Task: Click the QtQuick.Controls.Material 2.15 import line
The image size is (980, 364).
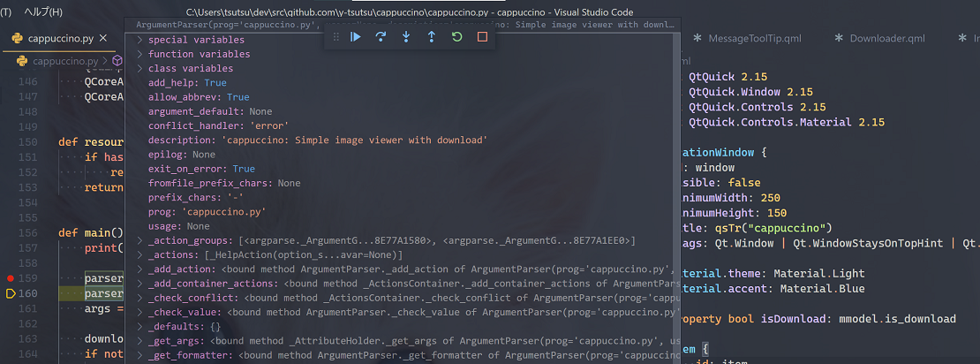Action: (787, 122)
